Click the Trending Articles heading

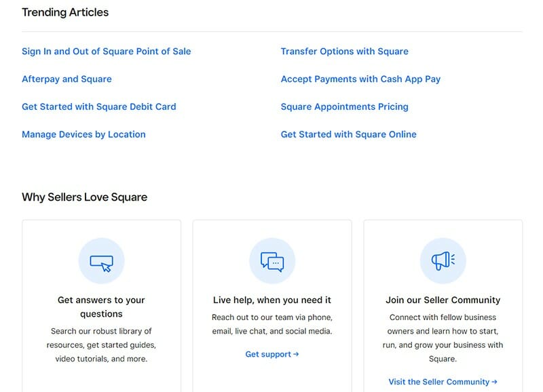[65, 12]
